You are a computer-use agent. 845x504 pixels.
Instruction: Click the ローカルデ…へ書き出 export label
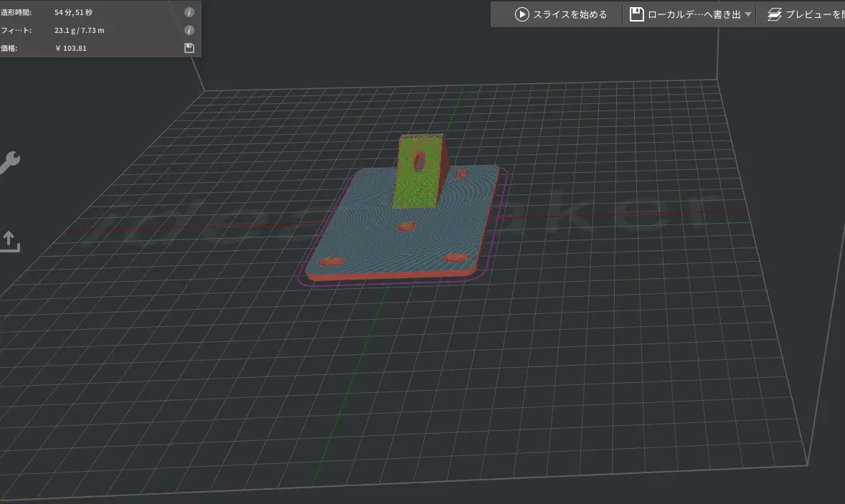pyautogui.click(x=694, y=14)
